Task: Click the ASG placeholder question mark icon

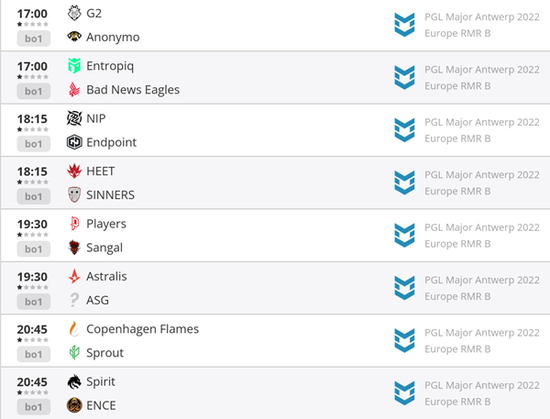Action: point(74,300)
